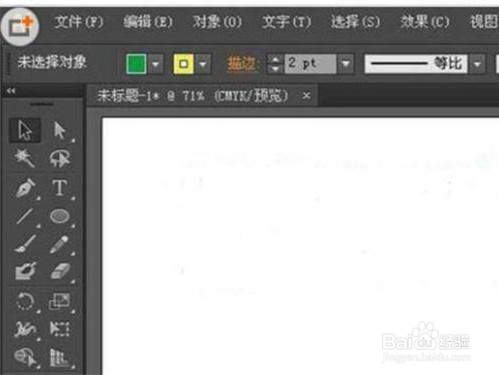Activate the Paintbrush tool
This screenshot has width=499, height=375.
tap(25, 244)
